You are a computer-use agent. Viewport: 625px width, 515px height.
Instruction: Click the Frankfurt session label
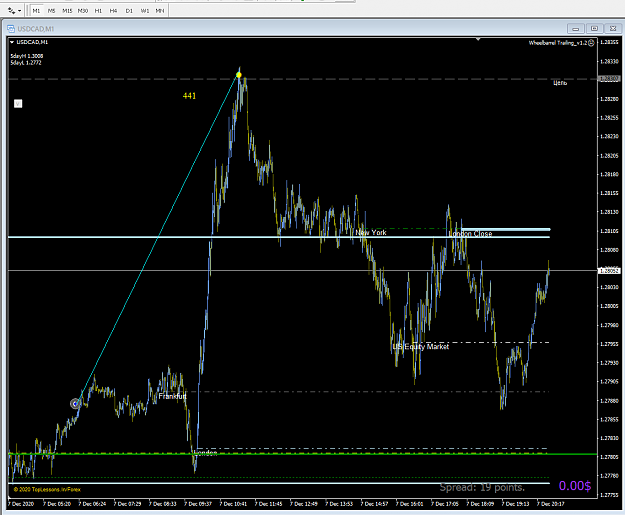pyautogui.click(x=172, y=396)
